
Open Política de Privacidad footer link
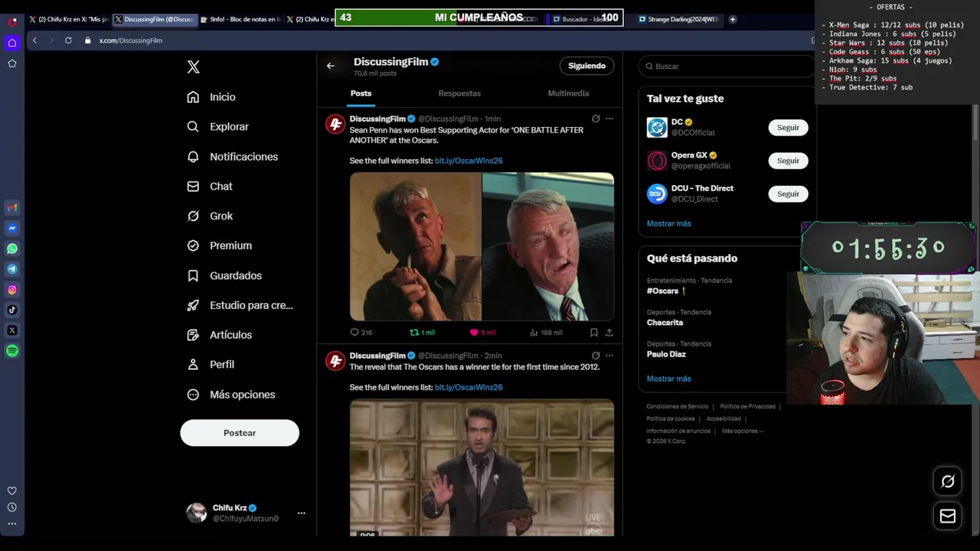pyautogui.click(x=747, y=406)
